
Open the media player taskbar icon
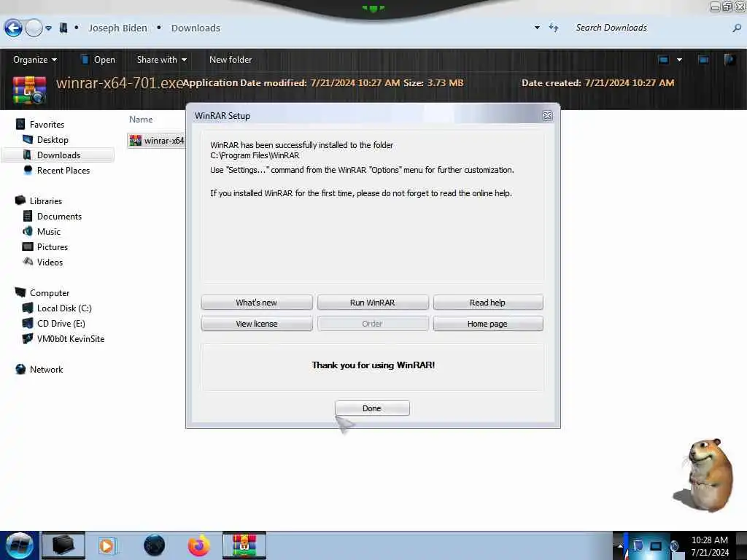[107, 545]
